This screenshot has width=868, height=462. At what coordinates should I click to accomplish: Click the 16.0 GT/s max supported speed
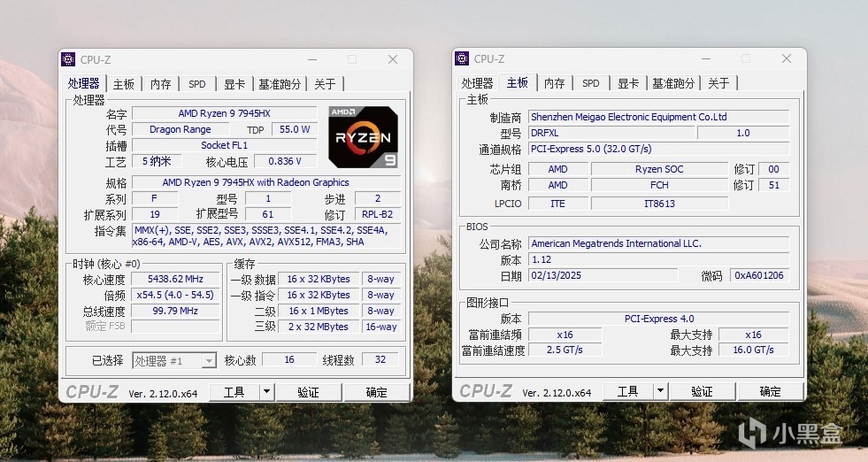click(753, 350)
